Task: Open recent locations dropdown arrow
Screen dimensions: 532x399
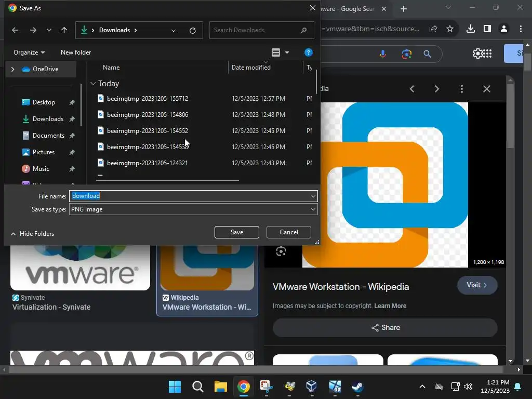Action: [x=49, y=30]
